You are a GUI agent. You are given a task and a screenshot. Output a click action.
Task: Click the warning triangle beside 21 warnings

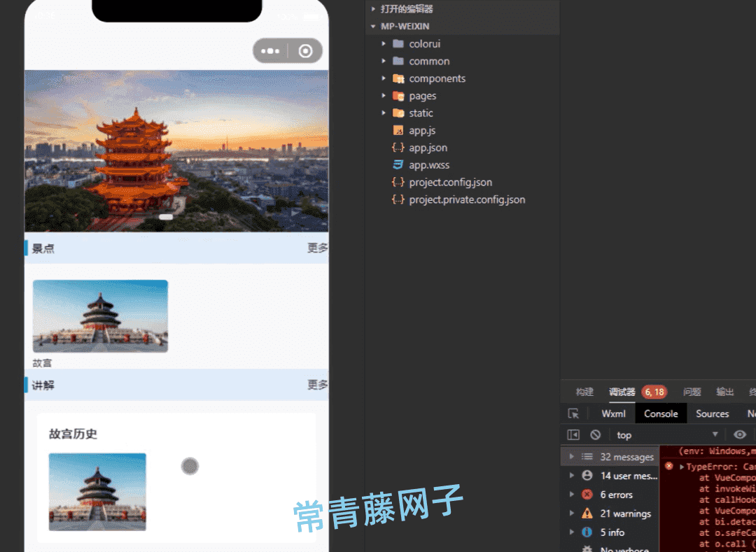click(587, 514)
